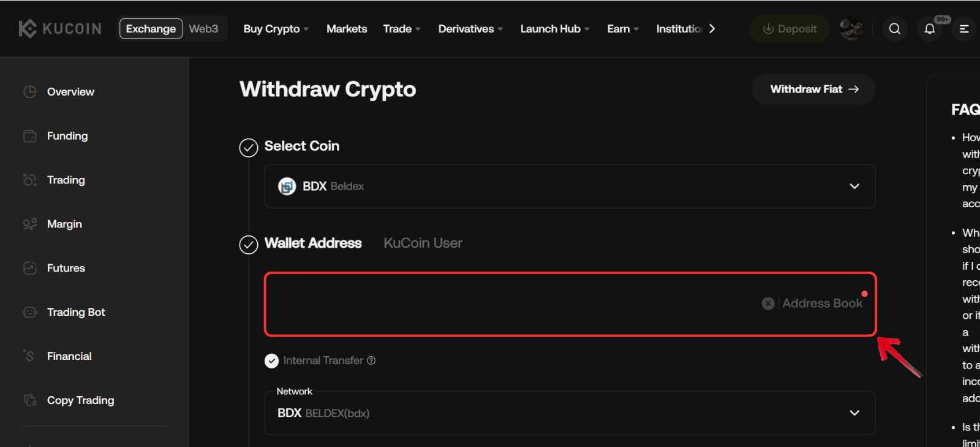Click the Select Coin checkmark circle
980x447 pixels.
pyautogui.click(x=248, y=147)
